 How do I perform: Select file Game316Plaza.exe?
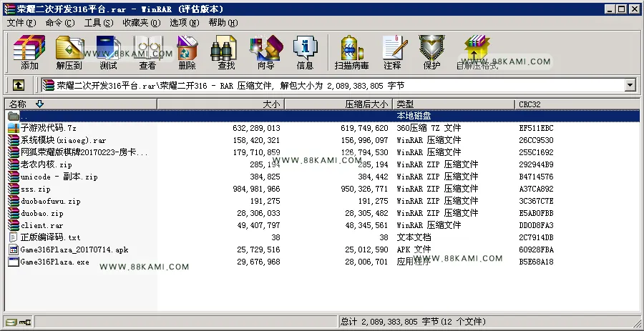click(x=54, y=262)
